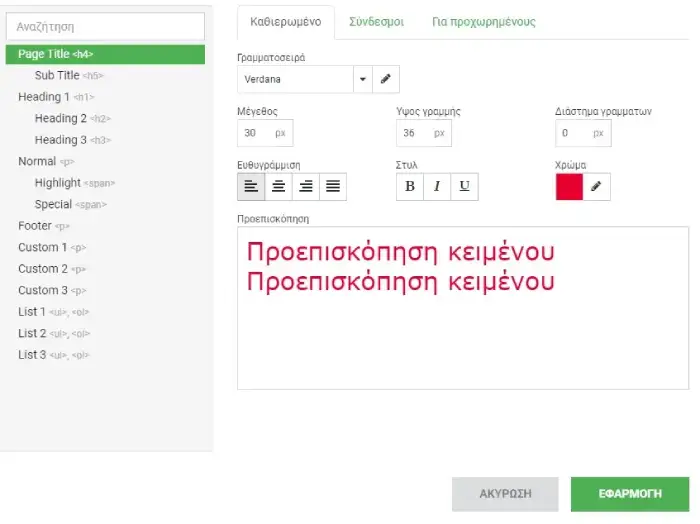This screenshot has width=700, height=524.
Task: Select List 3 style
Action: pos(54,355)
